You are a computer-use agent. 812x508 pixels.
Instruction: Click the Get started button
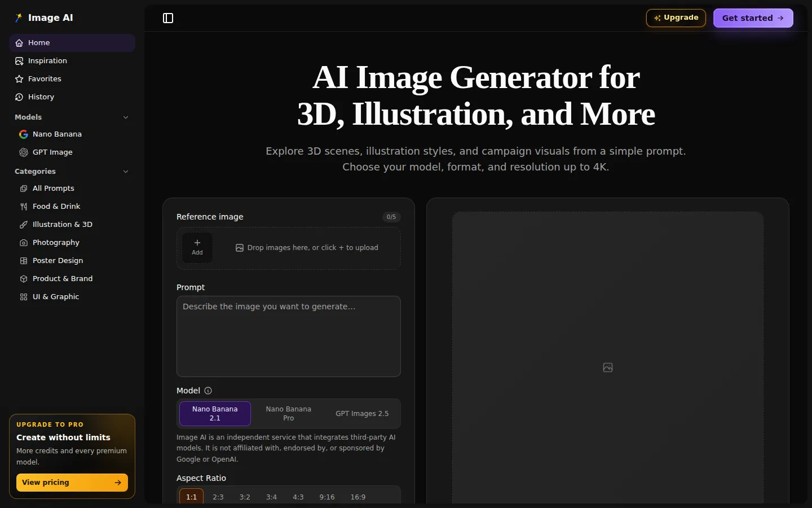coord(753,18)
